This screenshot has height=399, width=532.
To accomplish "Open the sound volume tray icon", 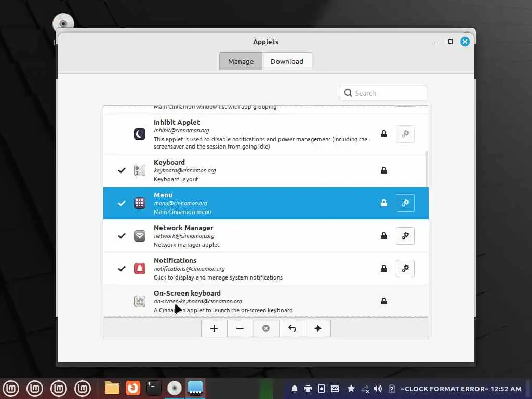I will pyautogui.click(x=378, y=389).
